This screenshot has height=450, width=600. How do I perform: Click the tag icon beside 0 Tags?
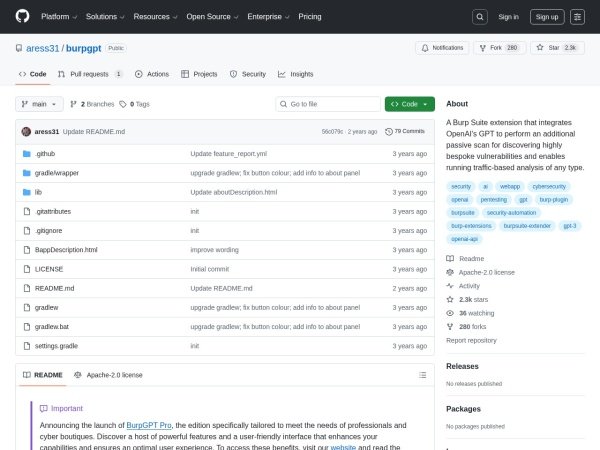122,104
